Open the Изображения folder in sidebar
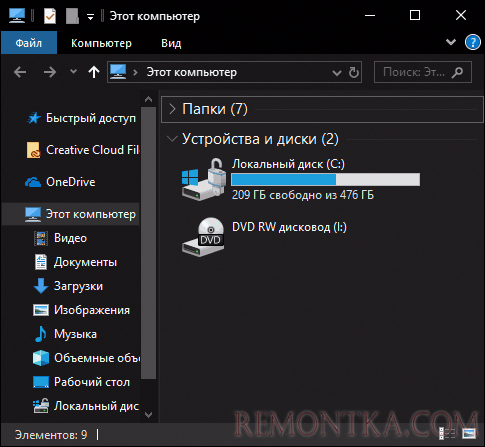The height and width of the screenshot is (447, 485). 92,310
